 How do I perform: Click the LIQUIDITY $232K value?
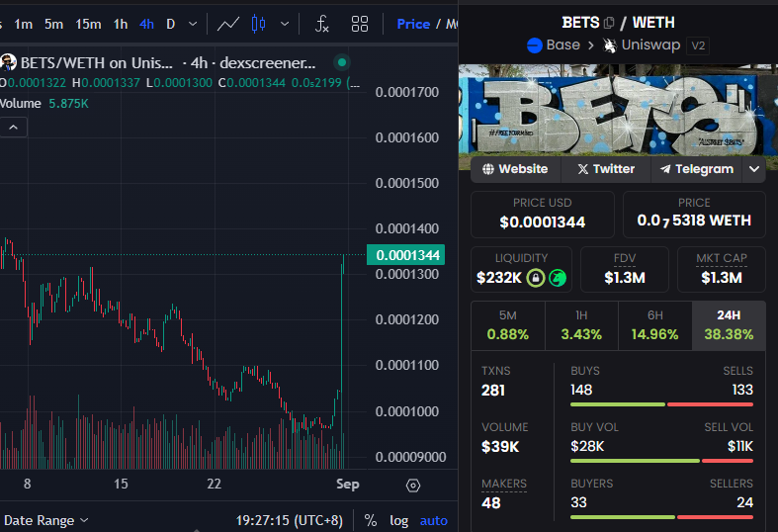(x=498, y=278)
